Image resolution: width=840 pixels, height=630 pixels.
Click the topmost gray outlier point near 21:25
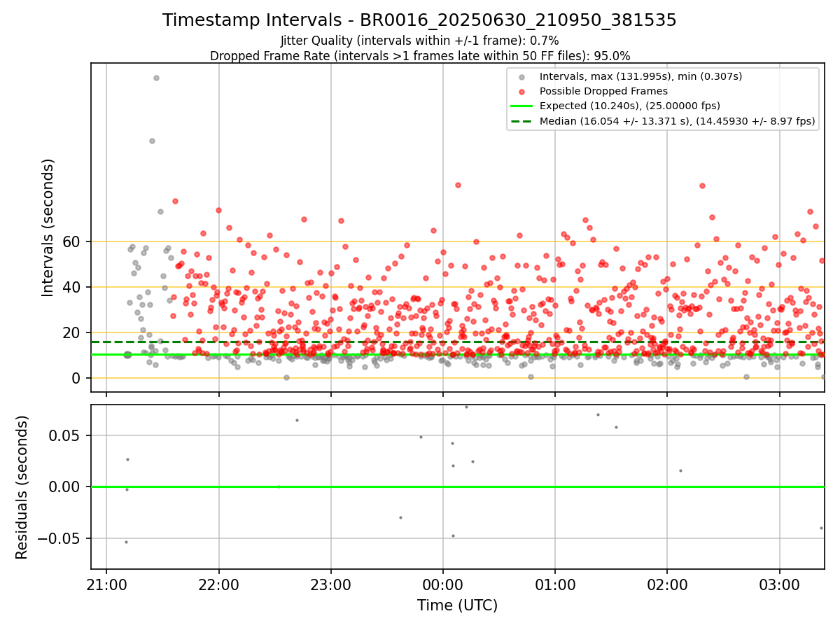point(156,78)
